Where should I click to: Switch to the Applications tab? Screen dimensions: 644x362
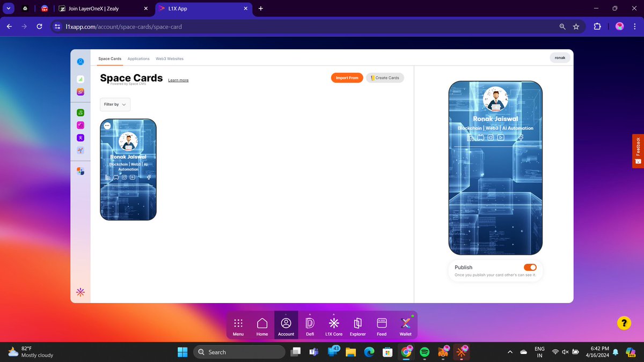(x=138, y=58)
